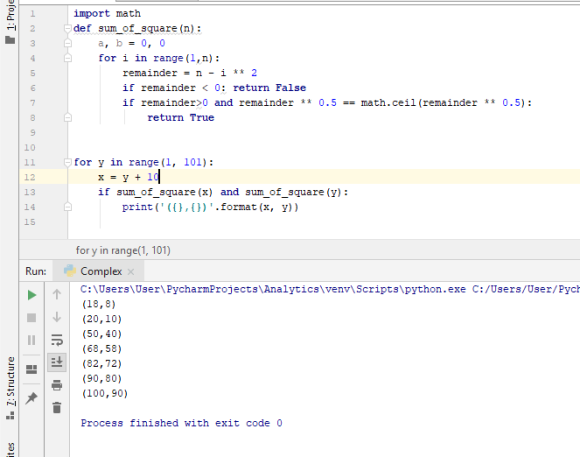Click gutter line number 7
580x457 pixels.
coord(33,103)
